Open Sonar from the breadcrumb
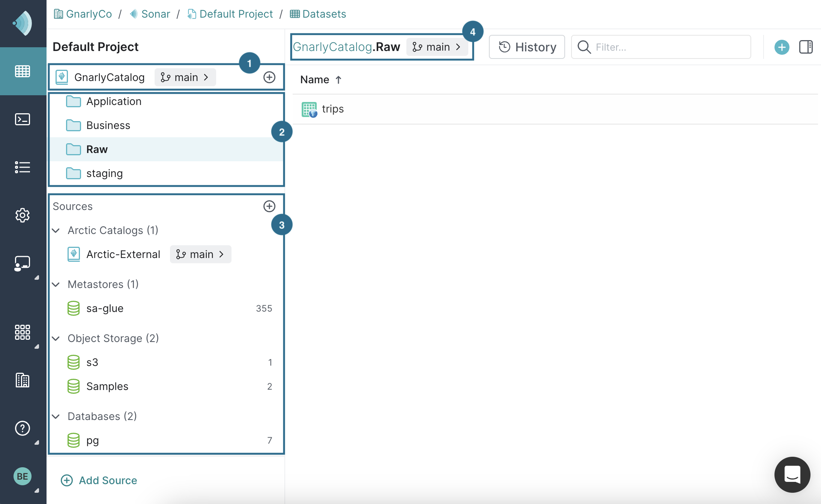 pyautogui.click(x=155, y=14)
